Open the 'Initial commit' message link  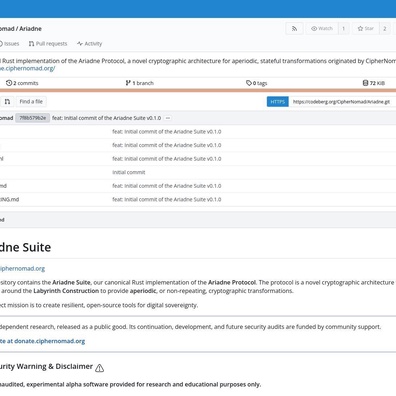[129, 172]
